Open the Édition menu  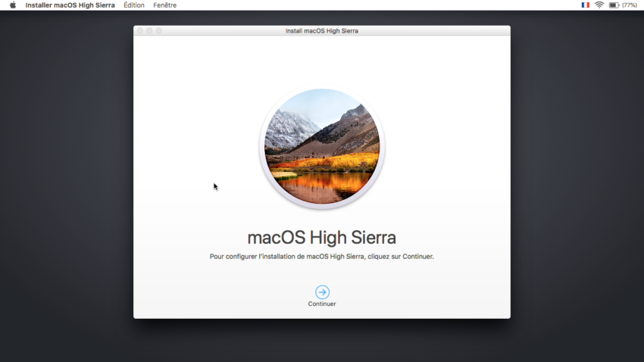(134, 5)
